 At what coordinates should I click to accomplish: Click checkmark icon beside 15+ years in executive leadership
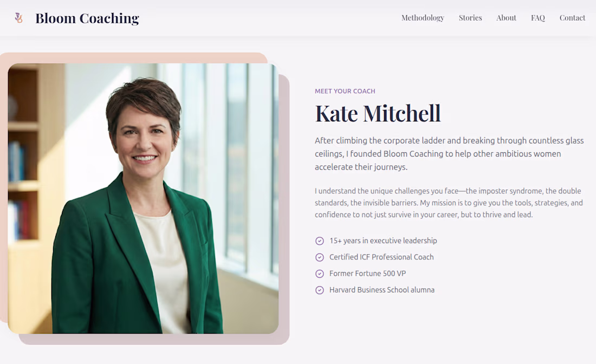tap(320, 241)
